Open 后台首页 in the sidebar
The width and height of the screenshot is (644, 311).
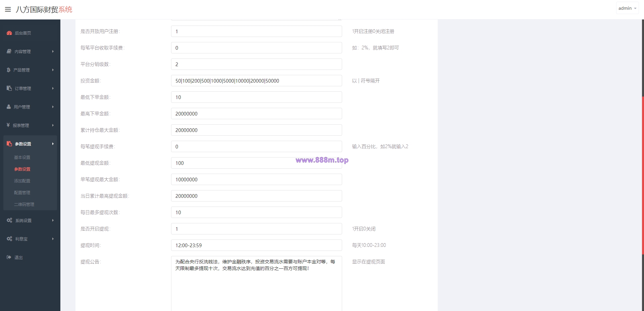pyautogui.click(x=23, y=33)
